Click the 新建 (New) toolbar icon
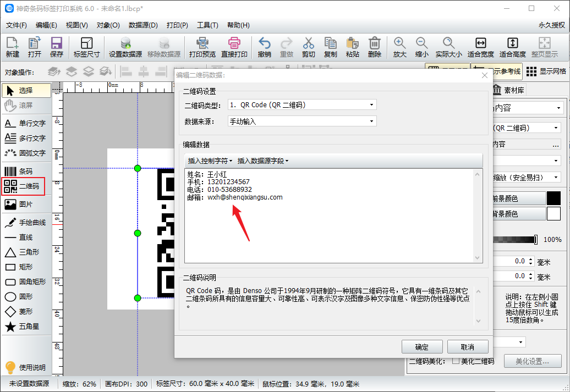This screenshot has width=570, height=392. pos(12,47)
